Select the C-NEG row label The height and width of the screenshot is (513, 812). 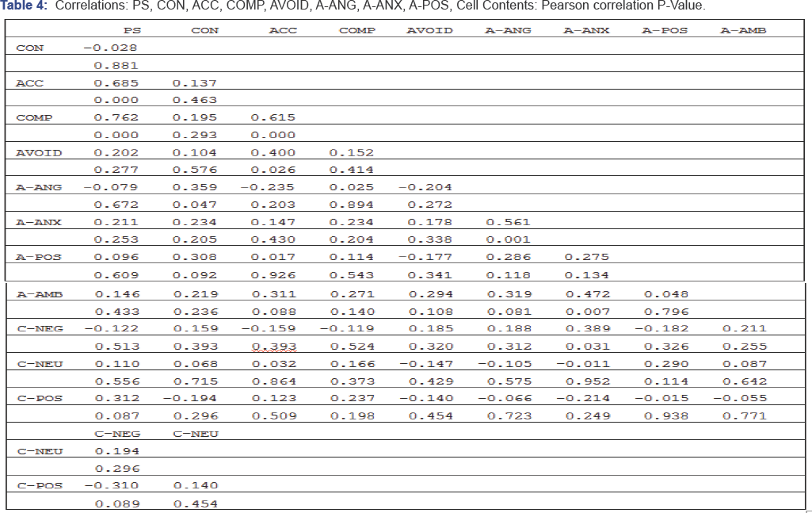(39, 328)
